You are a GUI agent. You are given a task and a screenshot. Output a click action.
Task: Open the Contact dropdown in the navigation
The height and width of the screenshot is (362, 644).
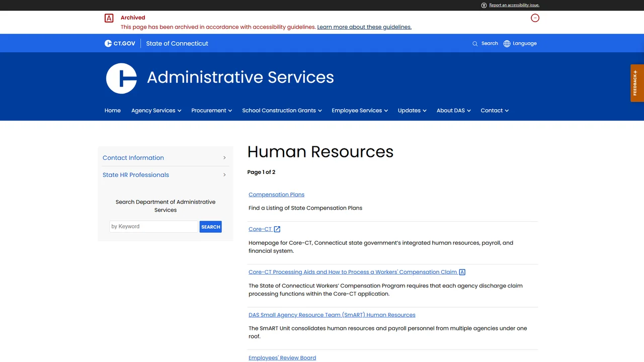[x=495, y=111]
